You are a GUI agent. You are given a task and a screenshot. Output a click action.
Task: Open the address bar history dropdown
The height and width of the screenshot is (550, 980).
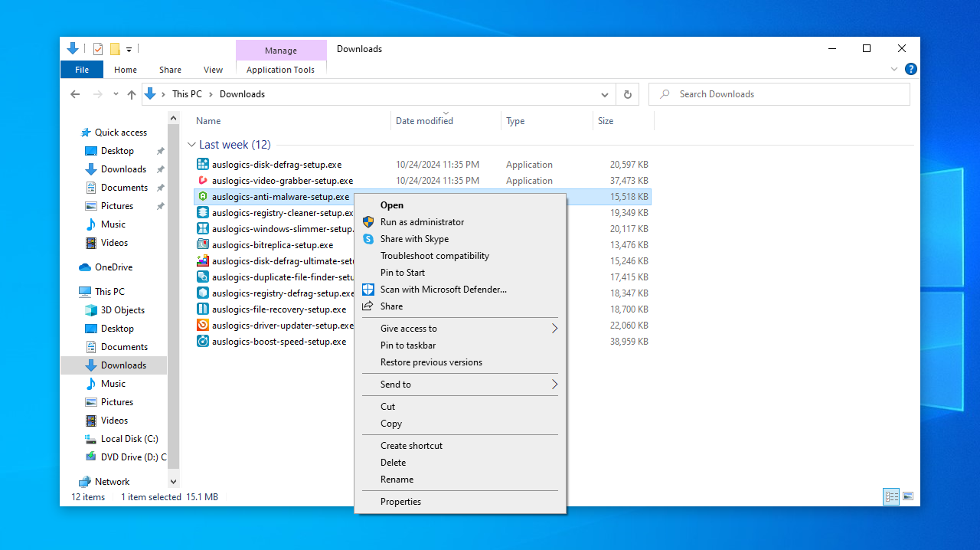pos(605,94)
